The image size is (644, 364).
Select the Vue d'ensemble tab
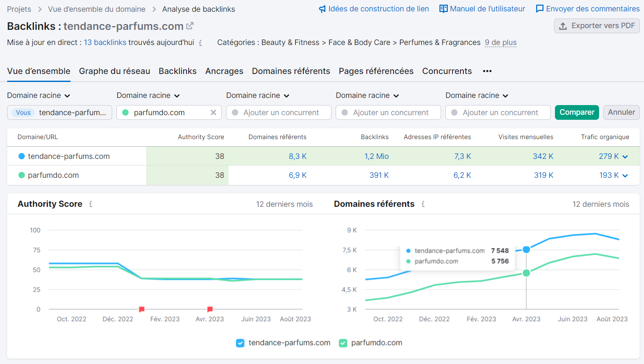coord(39,71)
